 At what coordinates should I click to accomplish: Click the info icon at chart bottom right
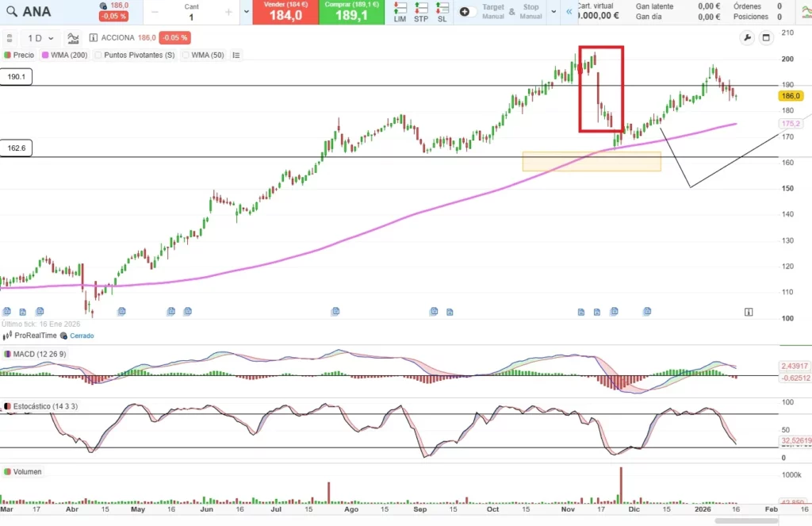click(x=749, y=313)
